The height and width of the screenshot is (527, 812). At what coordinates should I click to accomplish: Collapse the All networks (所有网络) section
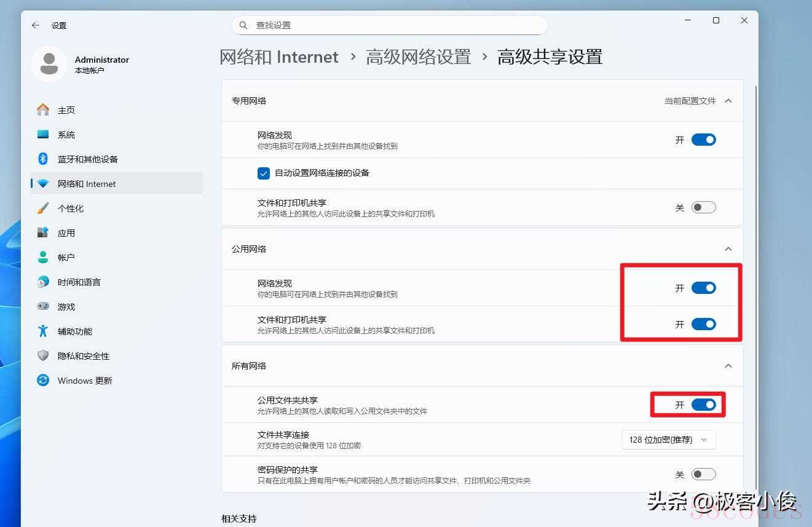tap(728, 366)
